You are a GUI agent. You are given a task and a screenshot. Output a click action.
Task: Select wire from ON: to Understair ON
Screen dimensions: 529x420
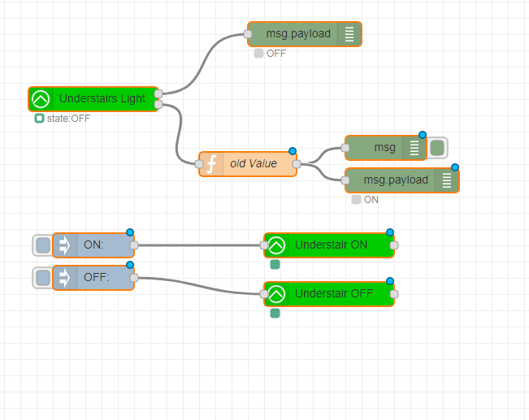pos(199,245)
